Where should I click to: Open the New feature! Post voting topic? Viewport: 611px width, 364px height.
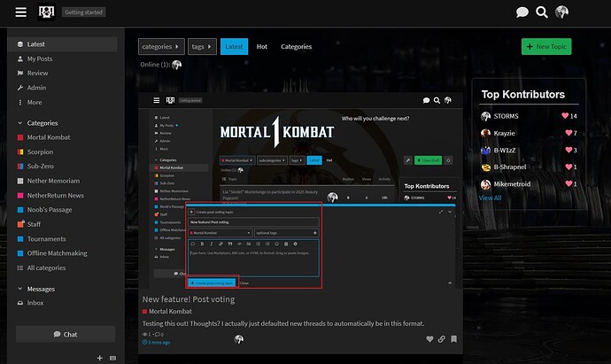coord(189,299)
